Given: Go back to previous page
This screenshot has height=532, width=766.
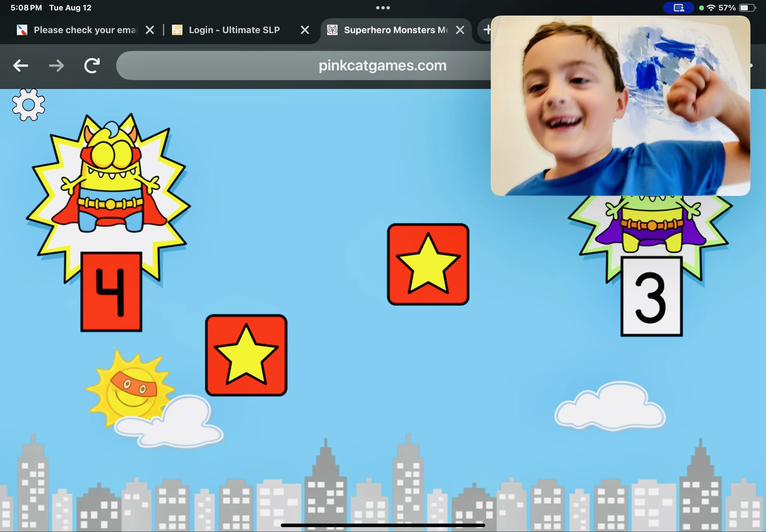Looking at the screenshot, I should (21, 66).
